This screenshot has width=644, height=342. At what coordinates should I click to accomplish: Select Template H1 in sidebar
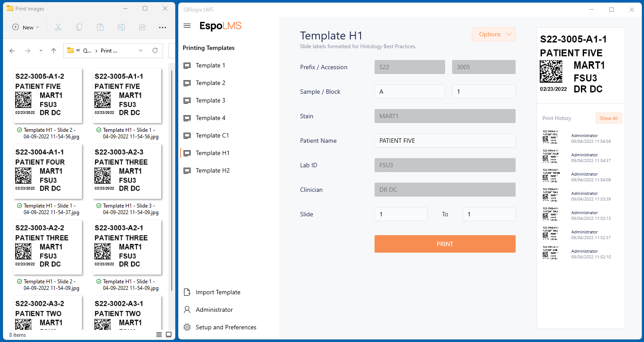[x=212, y=153]
